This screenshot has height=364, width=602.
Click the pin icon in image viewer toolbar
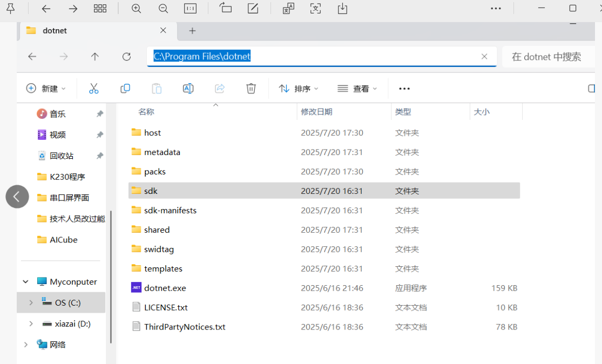point(11,9)
